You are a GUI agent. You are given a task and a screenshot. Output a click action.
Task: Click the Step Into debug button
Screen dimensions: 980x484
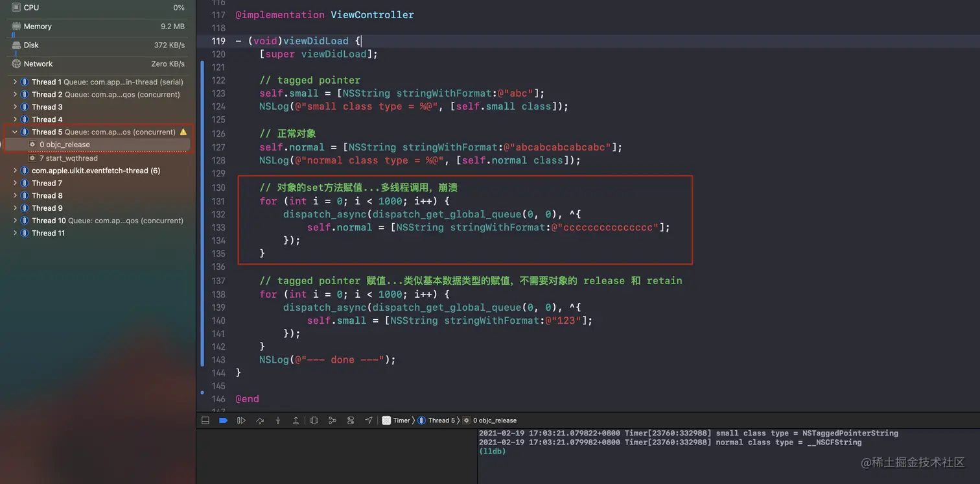point(278,420)
